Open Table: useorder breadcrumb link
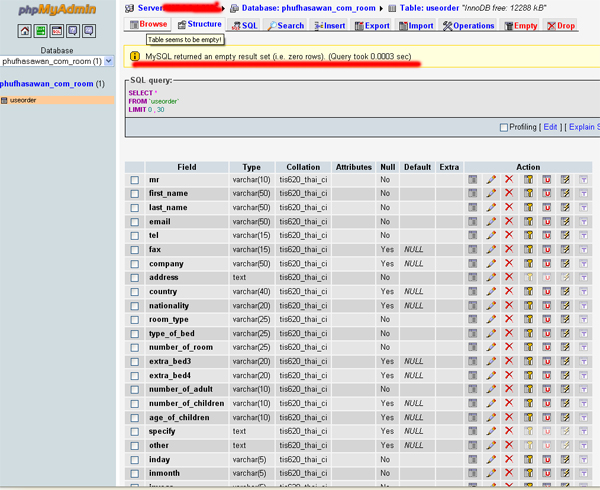This screenshot has width=600, height=490. [429, 8]
